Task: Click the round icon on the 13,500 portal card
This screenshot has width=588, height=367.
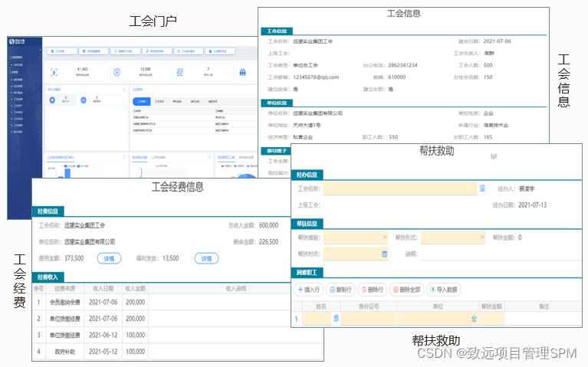Action: [x=117, y=72]
